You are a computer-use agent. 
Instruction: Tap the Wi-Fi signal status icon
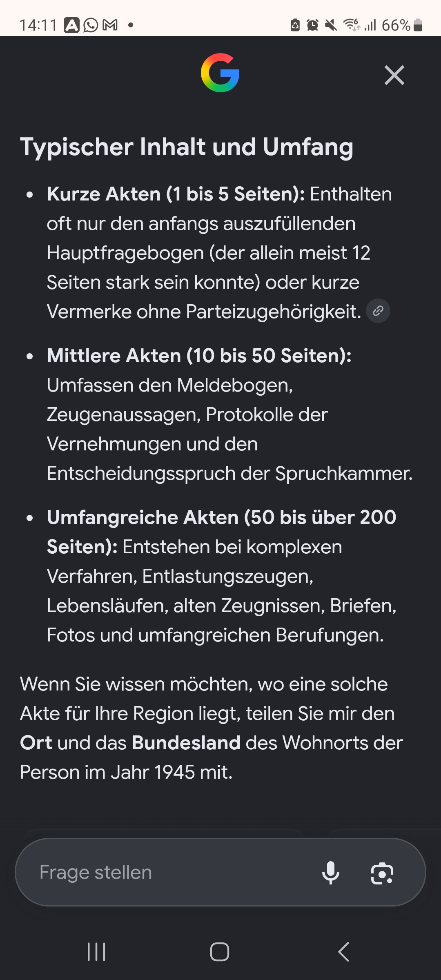pyautogui.click(x=352, y=25)
